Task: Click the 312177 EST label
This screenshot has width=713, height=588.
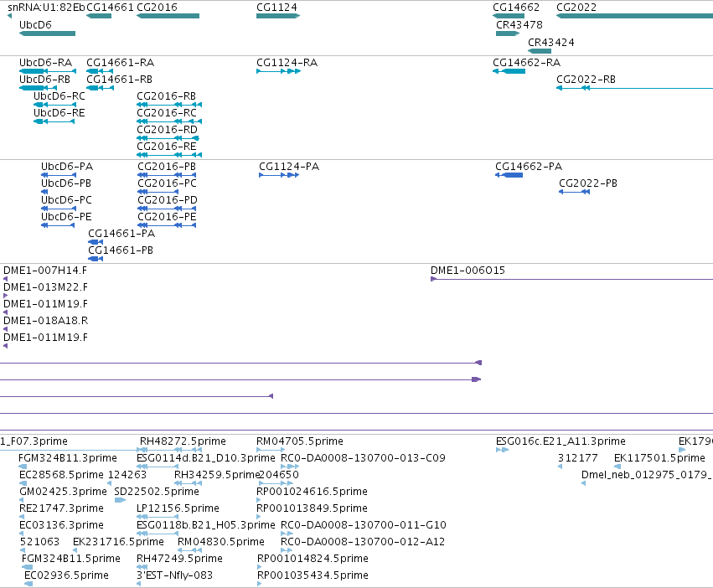Action: (578, 458)
